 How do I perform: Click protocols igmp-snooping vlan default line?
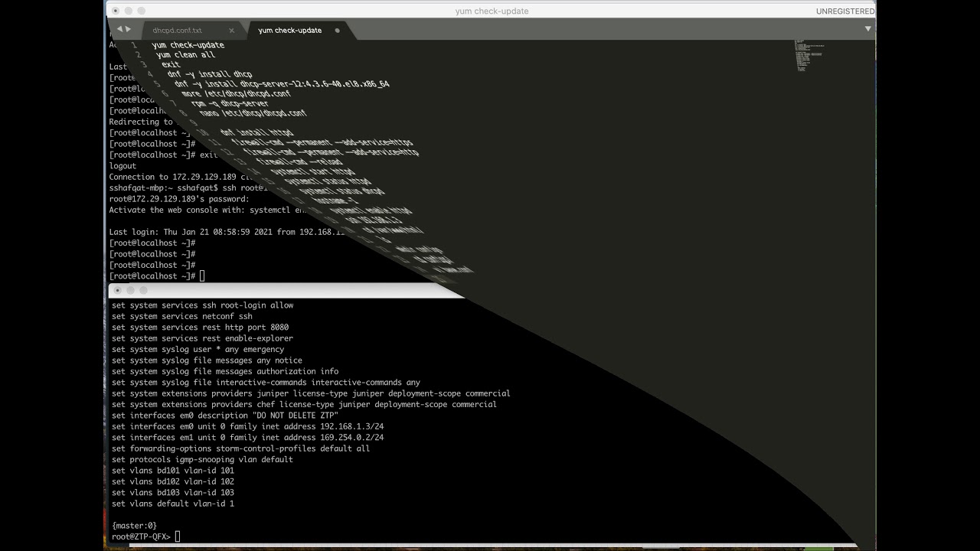tap(202, 460)
